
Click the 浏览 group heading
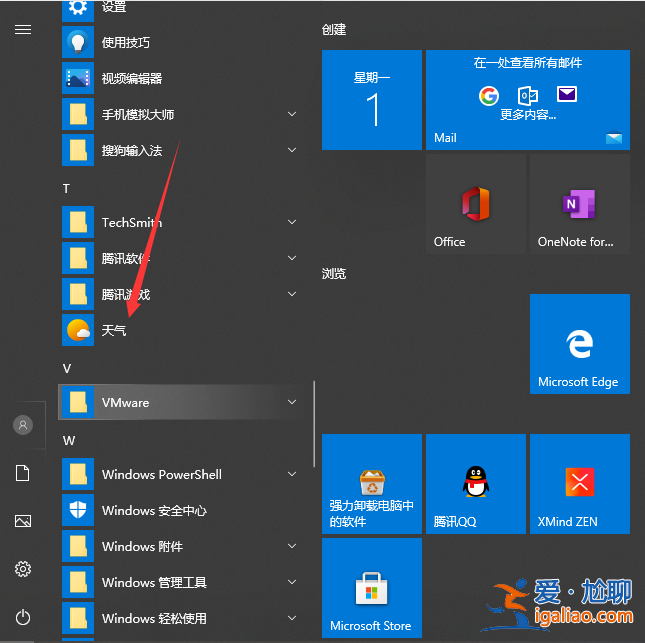[x=334, y=274]
